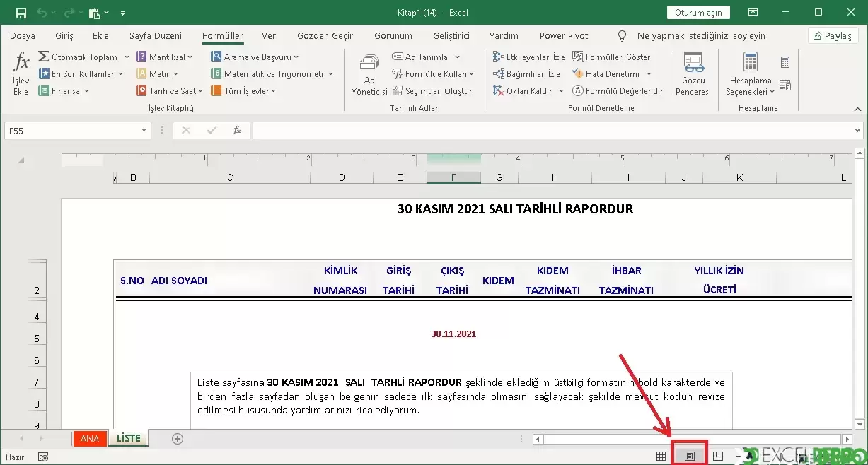The height and width of the screenshot is (465, 868).
Task: Open Hesaplama Seçenekleri calculation options
Action: 751,75
